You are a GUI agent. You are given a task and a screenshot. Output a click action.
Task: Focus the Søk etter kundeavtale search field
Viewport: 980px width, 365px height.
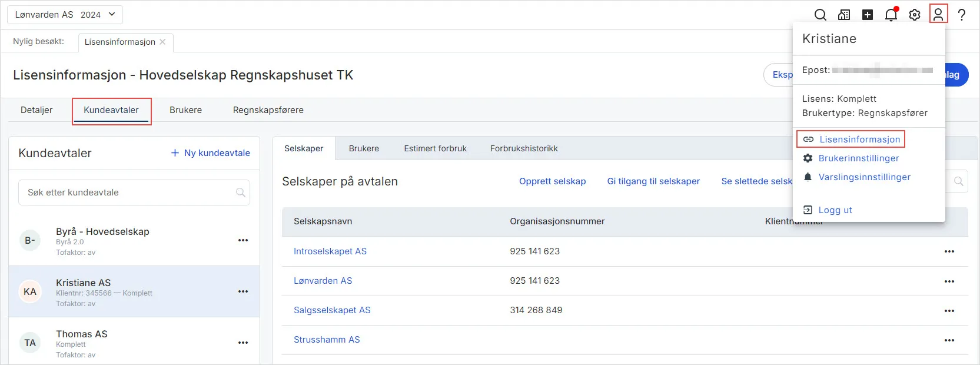click(134, 193)
